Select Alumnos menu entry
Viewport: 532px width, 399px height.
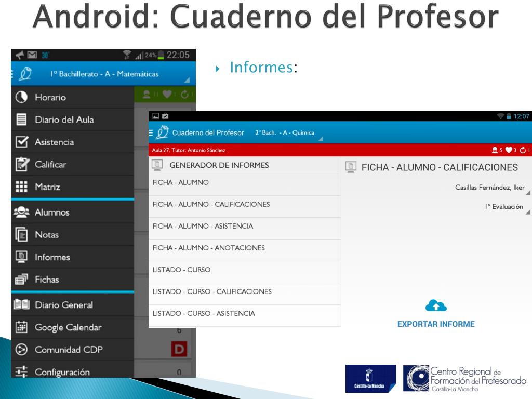coord(73,212)
